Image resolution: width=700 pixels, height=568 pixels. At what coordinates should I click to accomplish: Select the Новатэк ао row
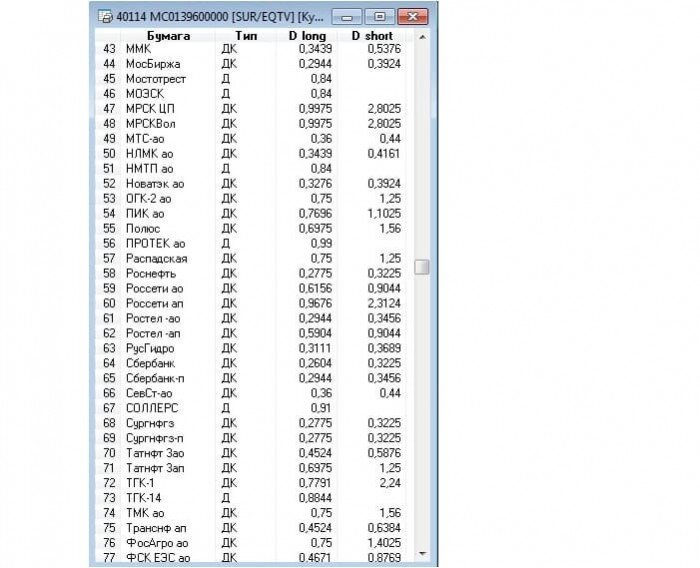pyautogui.click(x=251, y=184)
